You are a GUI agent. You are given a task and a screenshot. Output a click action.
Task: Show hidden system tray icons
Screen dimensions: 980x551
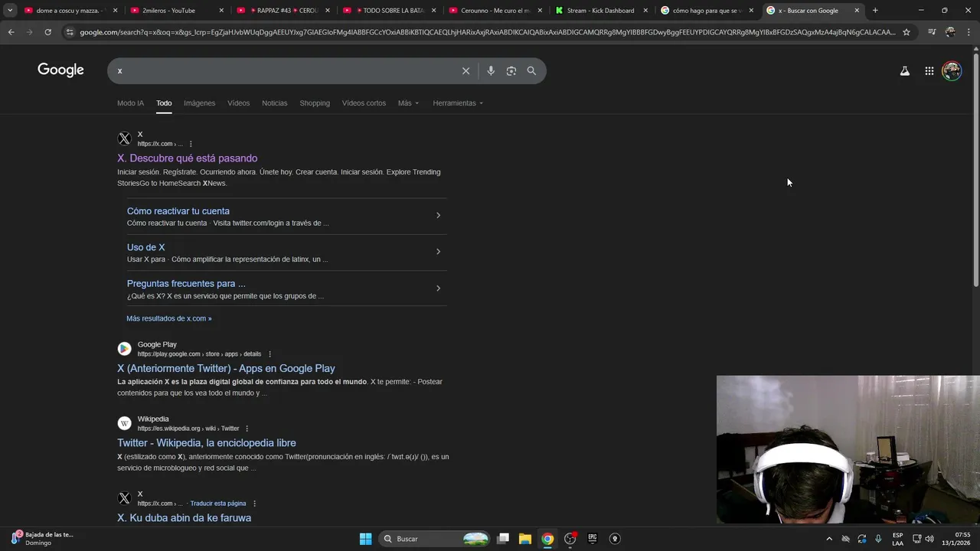(x=829, y=539)
